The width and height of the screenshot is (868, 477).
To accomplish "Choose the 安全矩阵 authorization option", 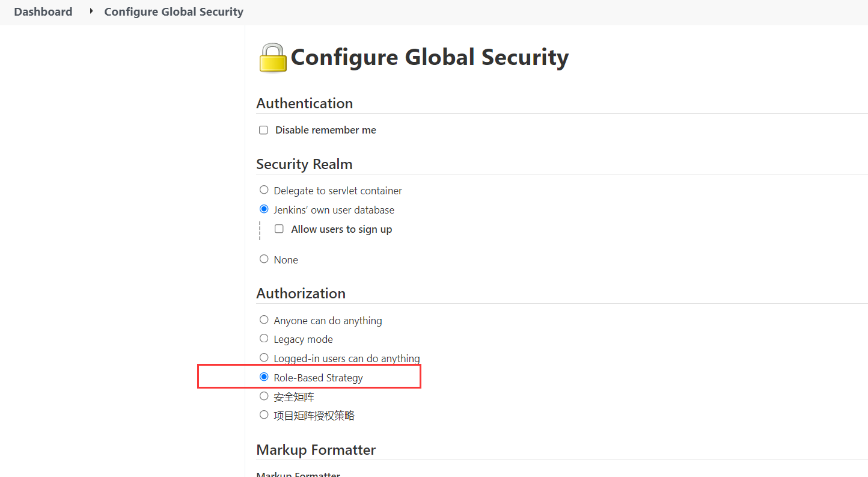I will (264, 396).
